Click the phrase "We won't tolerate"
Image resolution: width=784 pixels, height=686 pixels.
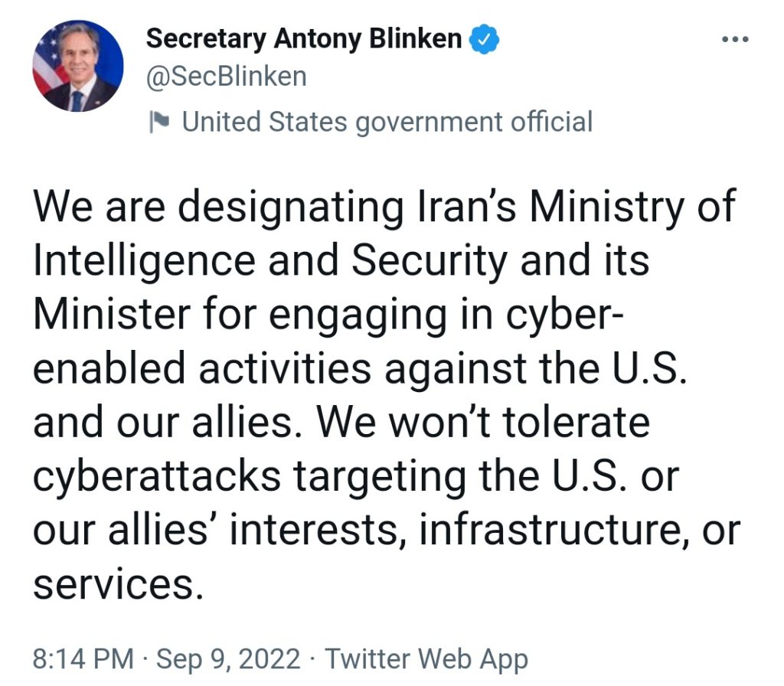point(483,423)
